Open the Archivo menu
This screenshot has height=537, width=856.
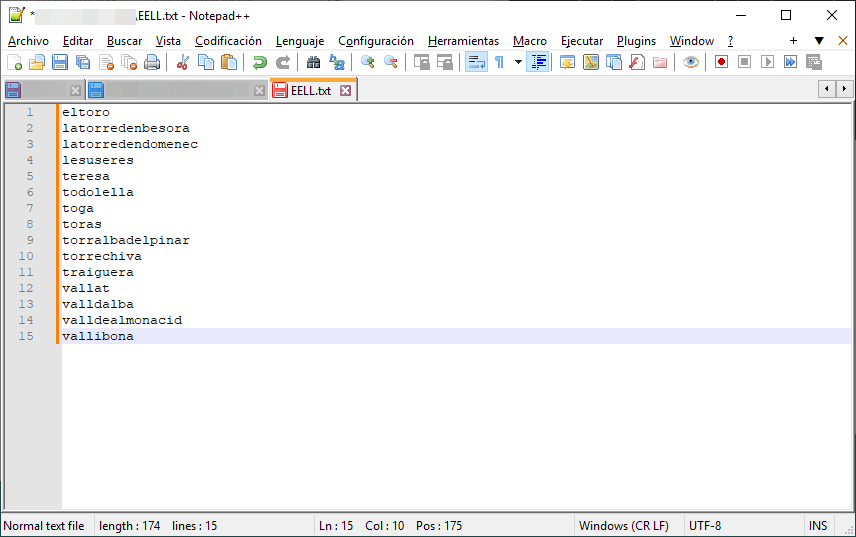pyautogui.click(x=28, y=41)
